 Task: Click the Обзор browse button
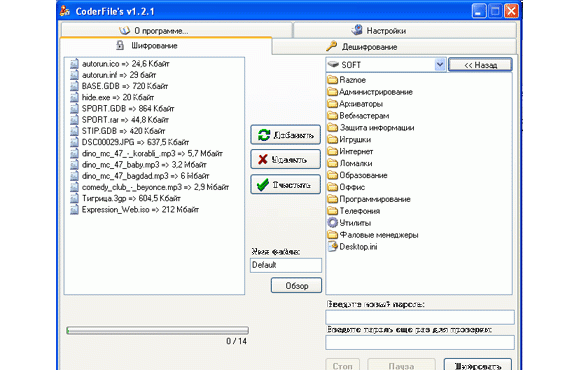296,286
